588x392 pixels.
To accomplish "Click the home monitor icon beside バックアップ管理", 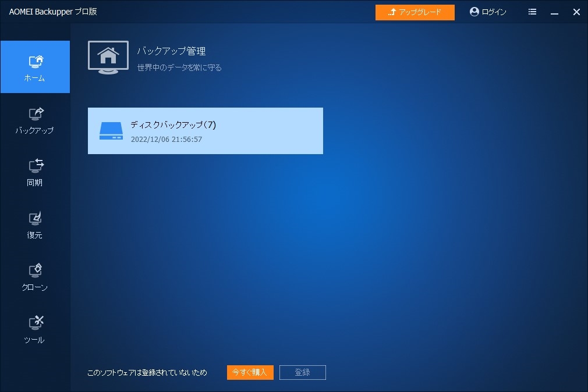I will pos(108,58).
